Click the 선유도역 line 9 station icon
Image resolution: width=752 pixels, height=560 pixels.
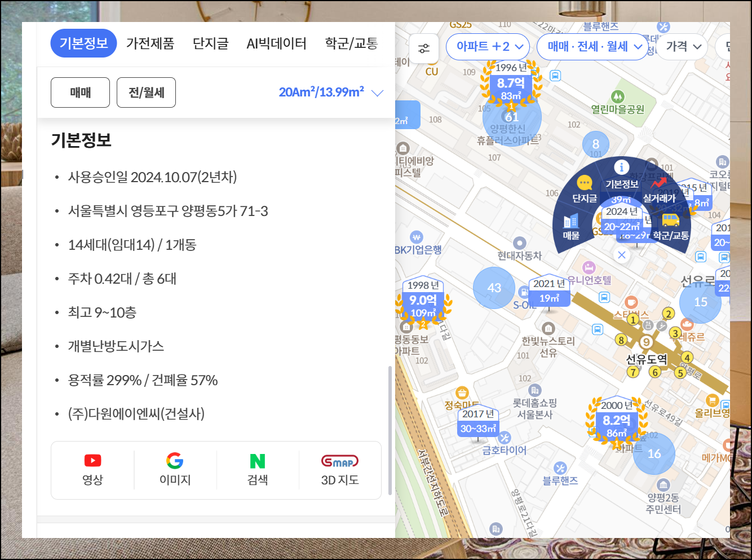647,342
